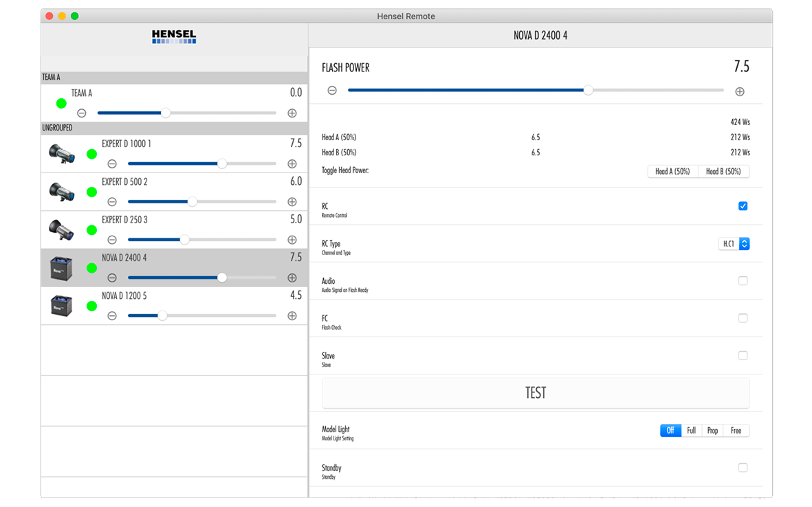The height and width of the screenshot is (507, 812).
Task: Click the green status dot for TEAM A
Action: [x=61, y=103]
